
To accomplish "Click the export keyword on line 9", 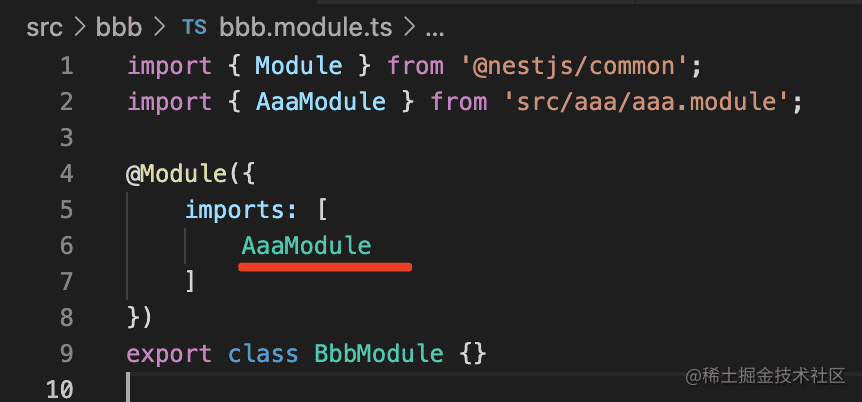I will (169, 353).
